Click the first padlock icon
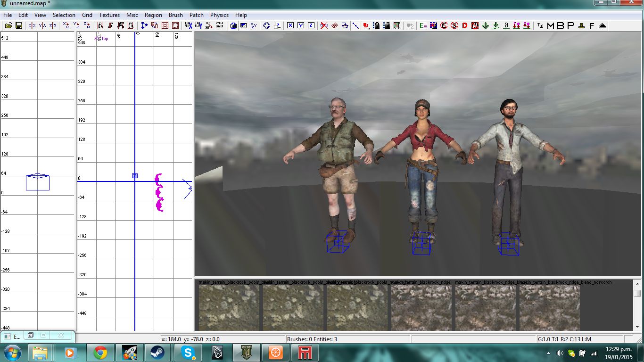 [376, 25]
